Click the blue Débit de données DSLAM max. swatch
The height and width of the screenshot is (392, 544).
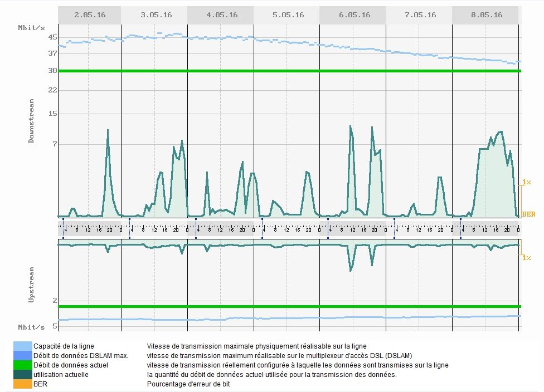23,356
